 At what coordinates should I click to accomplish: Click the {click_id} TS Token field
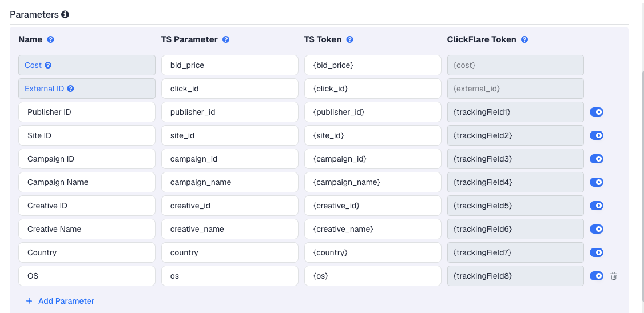coord(373,89)
